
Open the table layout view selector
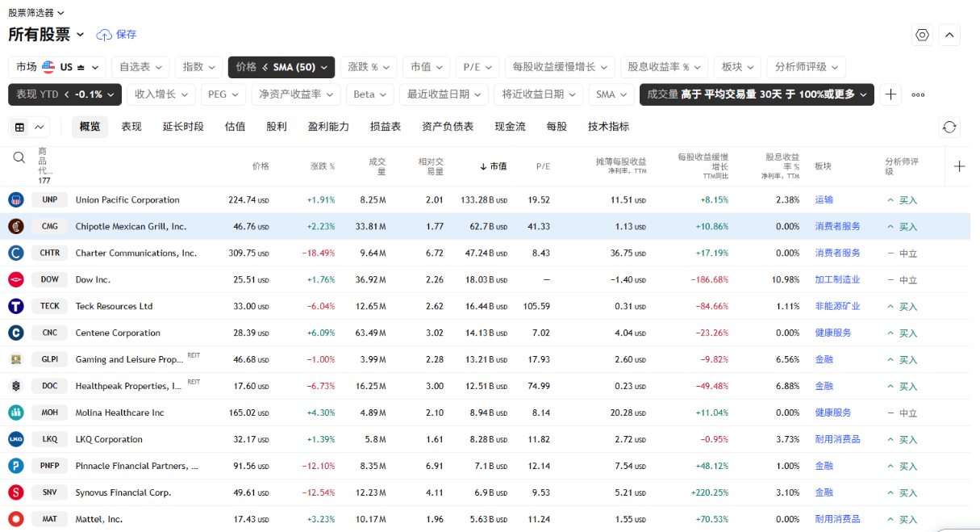click(x=29, y=127)
